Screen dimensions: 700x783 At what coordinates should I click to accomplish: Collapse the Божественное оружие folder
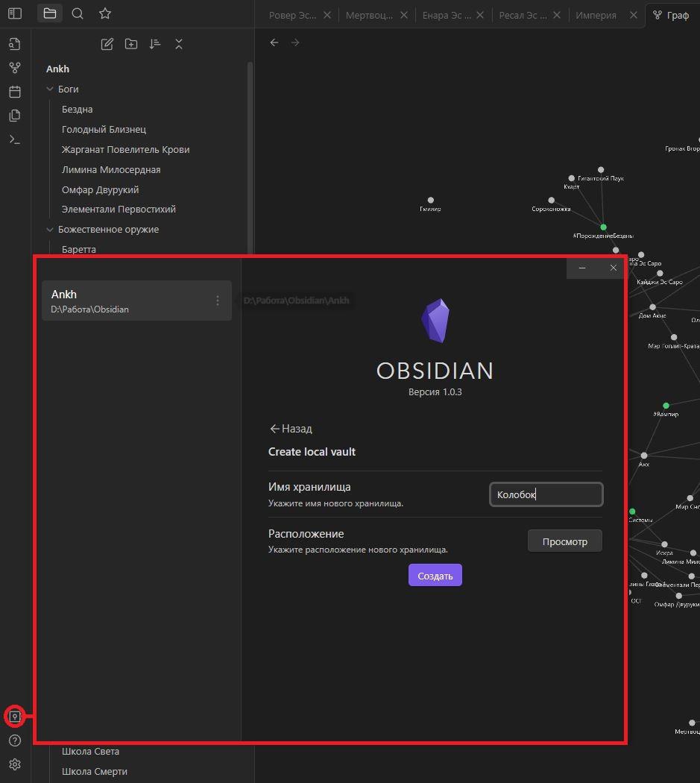pos(51,230)
